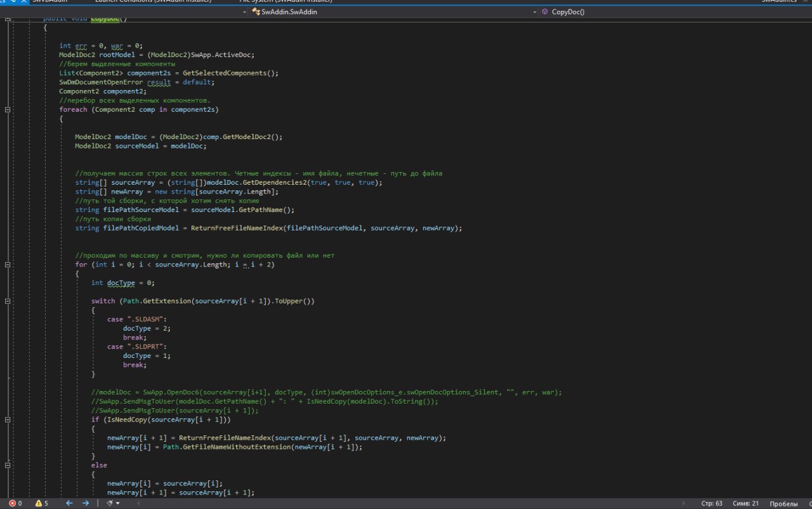This screenshot has height=509, width=812.
Task: Collapse the foreach Component2 loop block
Action: point(8,110)
